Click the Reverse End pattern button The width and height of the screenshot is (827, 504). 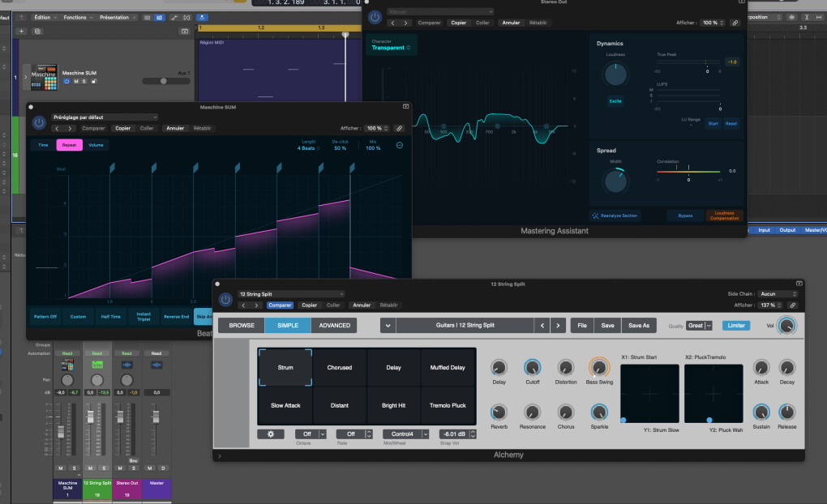[x=176, y=316]
